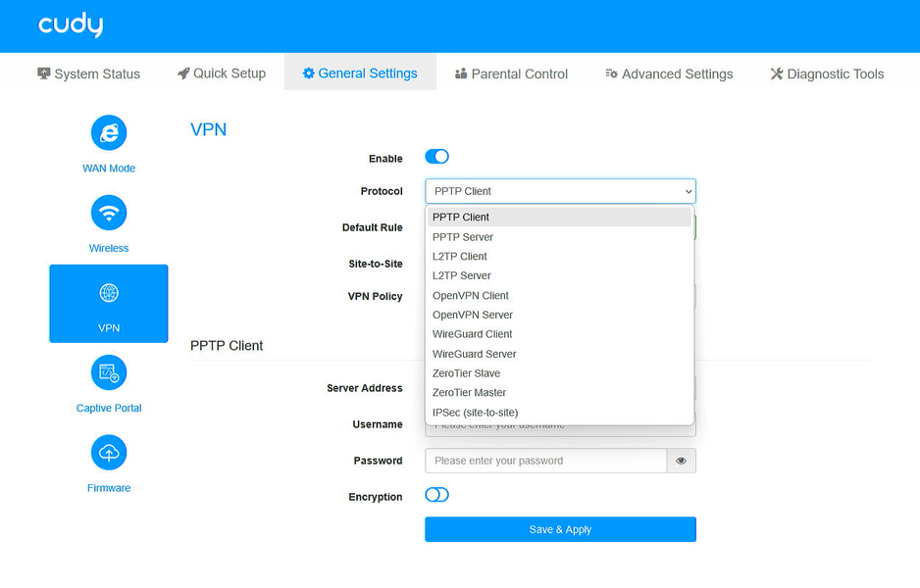Open the WAN Mode sidebar icon

pos(109,133)
